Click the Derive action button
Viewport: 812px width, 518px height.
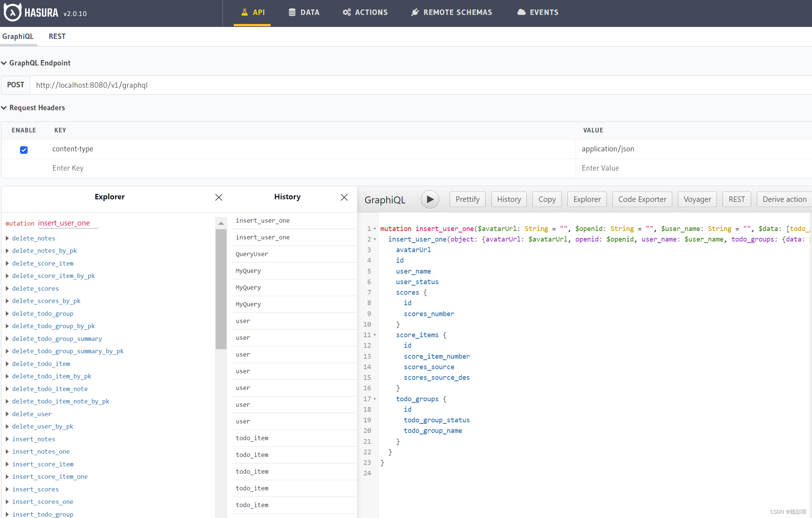coord(784,199)
